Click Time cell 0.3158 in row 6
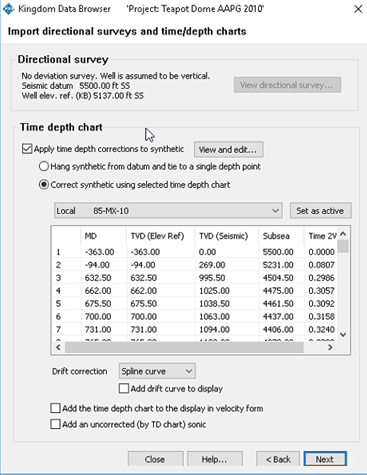 (321, 316)
